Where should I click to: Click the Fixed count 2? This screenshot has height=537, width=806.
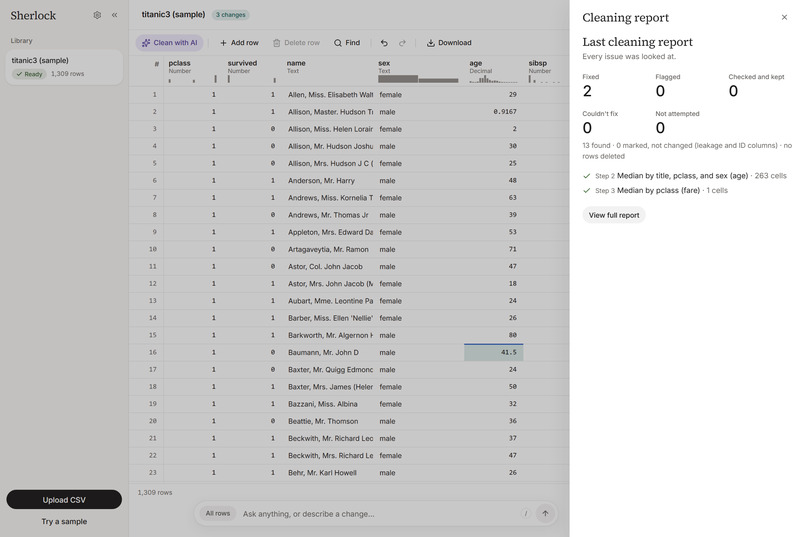[x=587, y=91]
